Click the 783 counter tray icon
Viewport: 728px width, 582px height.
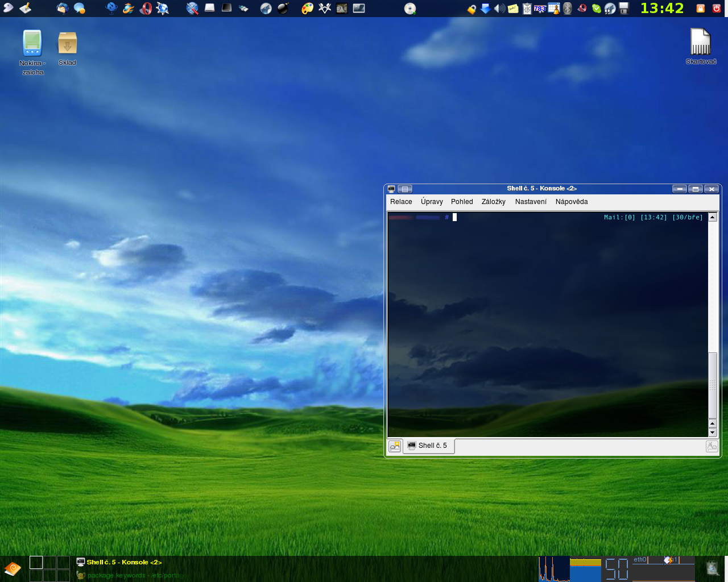pyautogui.click(x=540, y=9)
